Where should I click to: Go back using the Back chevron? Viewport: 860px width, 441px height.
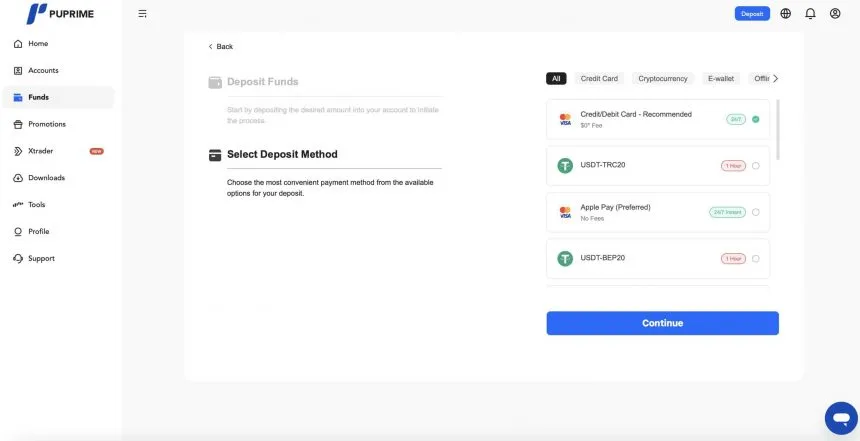click(x=210, y=47)
